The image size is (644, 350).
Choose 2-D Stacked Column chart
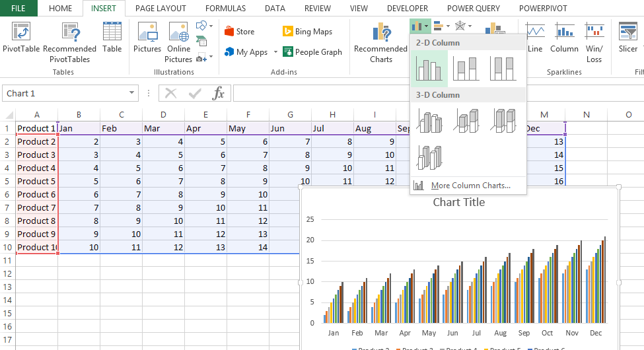click(466, 69)
